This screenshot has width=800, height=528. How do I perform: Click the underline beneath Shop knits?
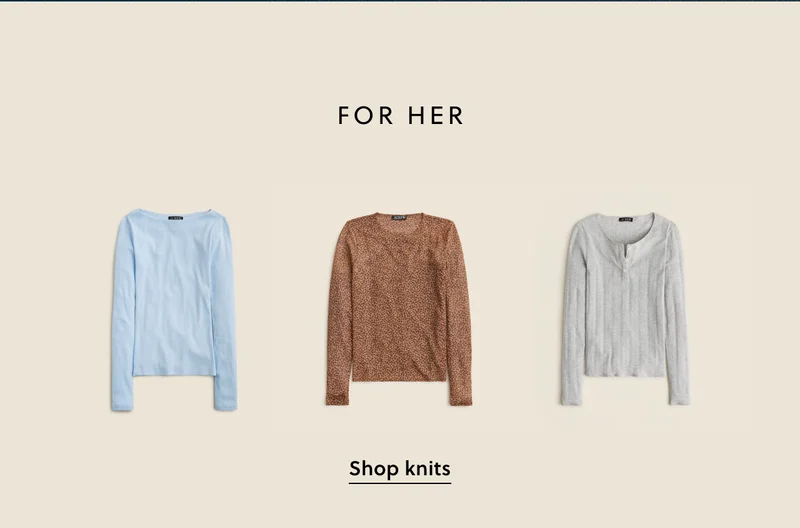coord(399,482)
